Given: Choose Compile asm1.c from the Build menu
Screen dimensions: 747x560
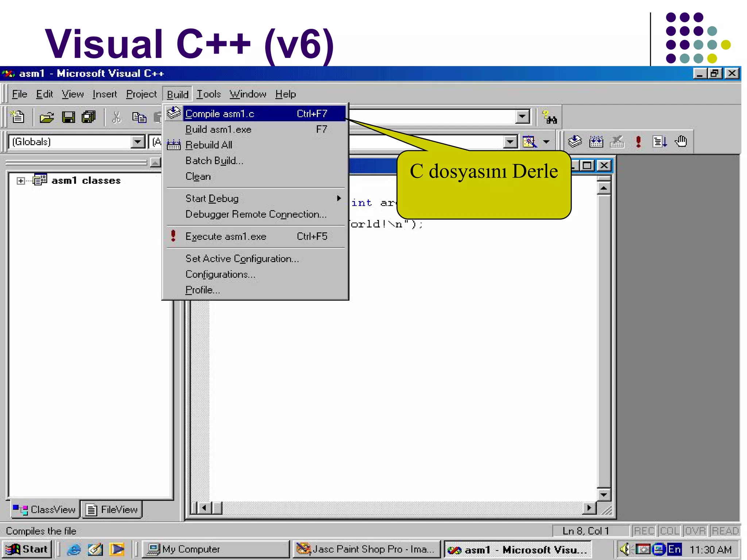Looking at the screenshot, I should click(255, 114).
